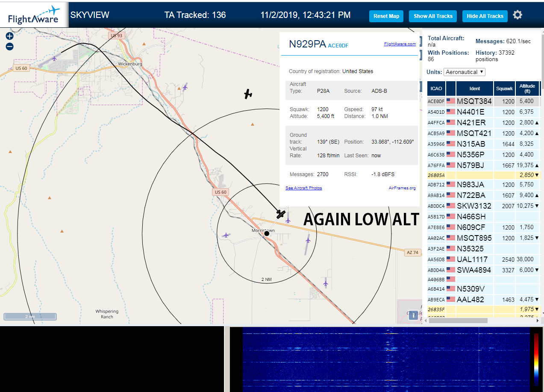Open See Aircraft Photos link
Screen dimensions: 544x392
pyautogui.click(x=304, y=188)
